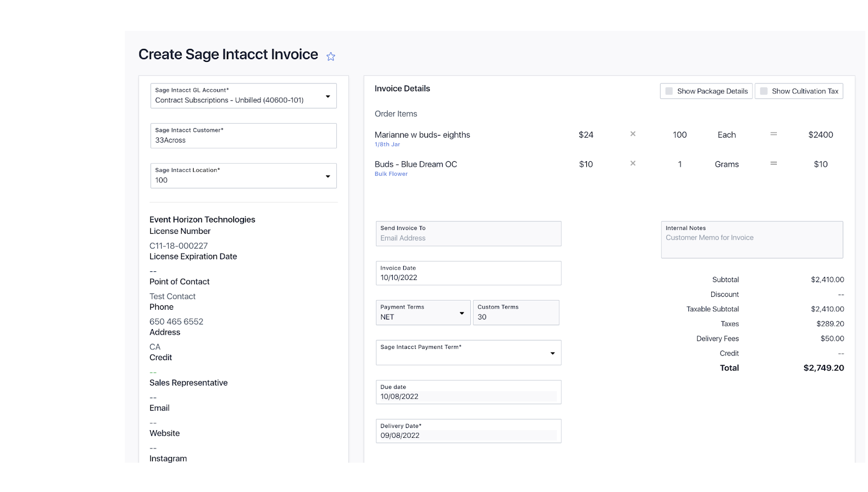Edit the Custom Terms value of 30
The width and height of the screenshot is (868, 492).
pos(515,317)
